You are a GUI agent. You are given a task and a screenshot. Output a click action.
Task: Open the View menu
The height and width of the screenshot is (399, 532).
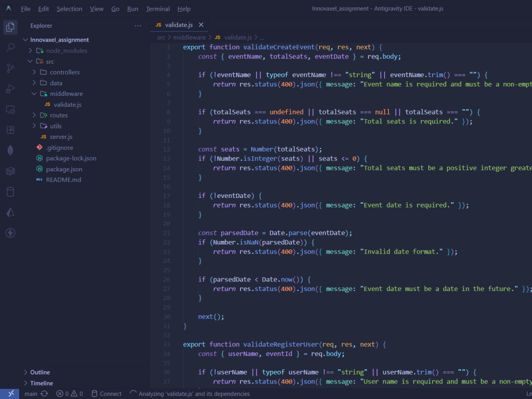pyautogui.click(x=97, y=9)
